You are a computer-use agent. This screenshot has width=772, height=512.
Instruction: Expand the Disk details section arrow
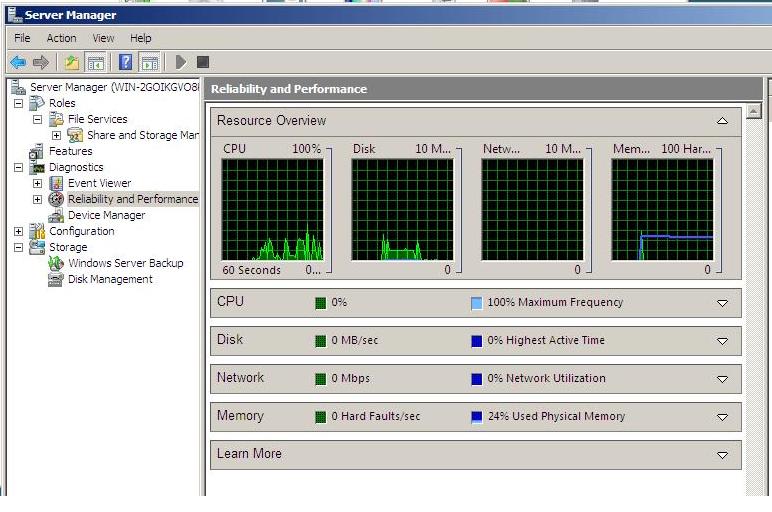click(x=722, y=341)
